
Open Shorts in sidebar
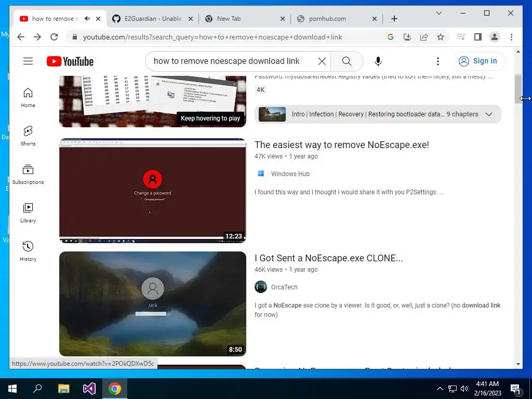pos(28,136)
